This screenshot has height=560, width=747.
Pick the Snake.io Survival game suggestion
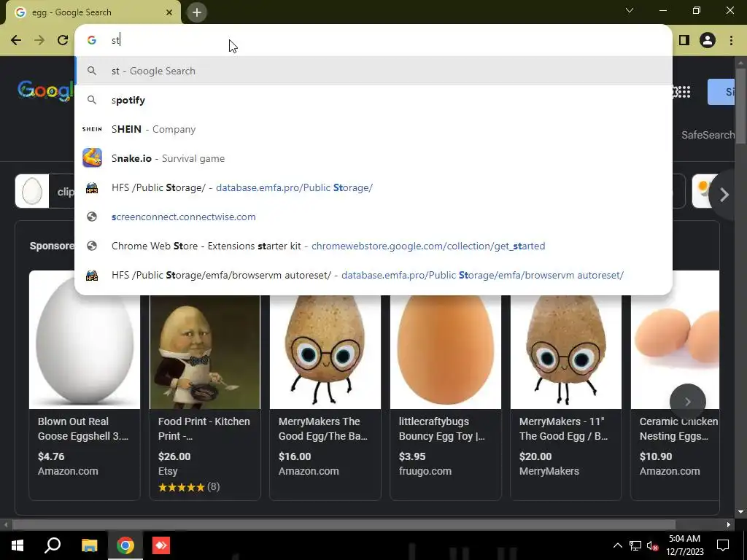point(373,158)
